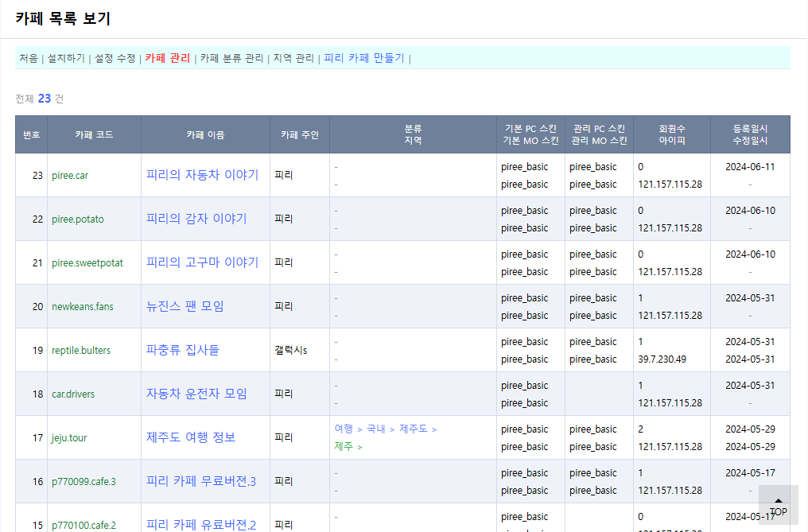Open 뉴진스 팬 모임 cafe link
The image size is (808, 532).
[185, 306]
